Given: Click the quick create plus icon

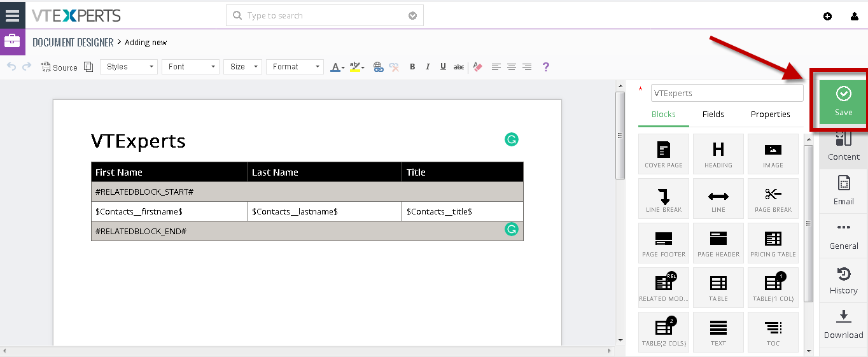Looking at the screenshot, I should click(827, 17).
